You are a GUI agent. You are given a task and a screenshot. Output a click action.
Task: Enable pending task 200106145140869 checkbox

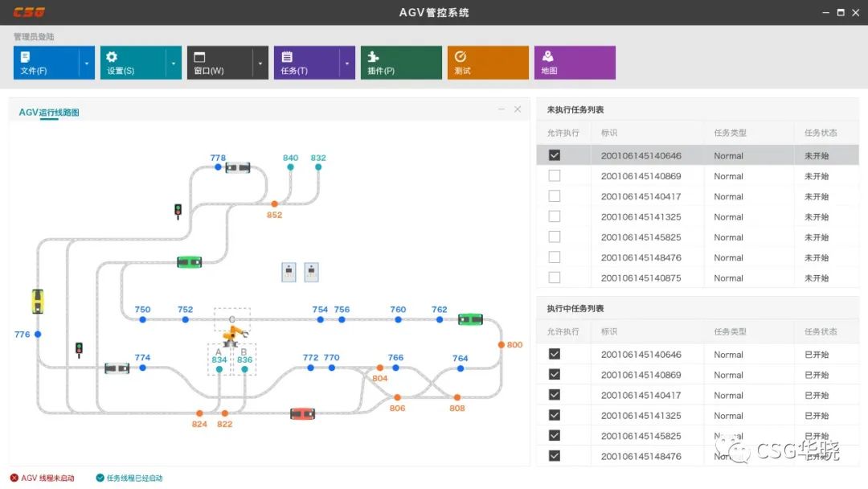(554, 176)
